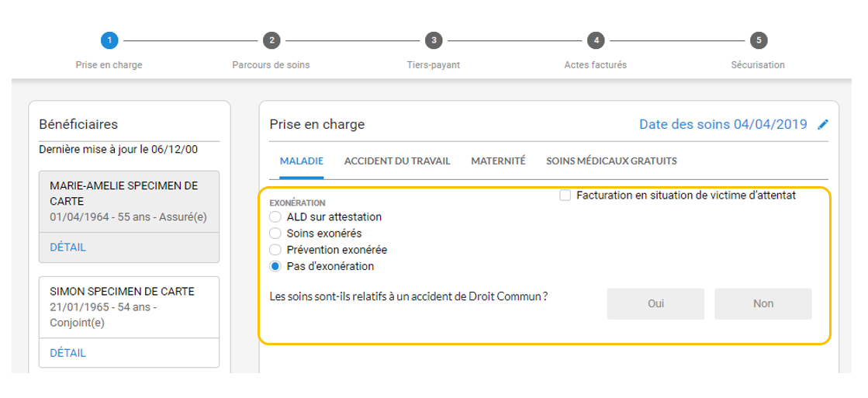
Task: Open Soins médicaux gratuits tab
Action: click(x=611, y=161)
